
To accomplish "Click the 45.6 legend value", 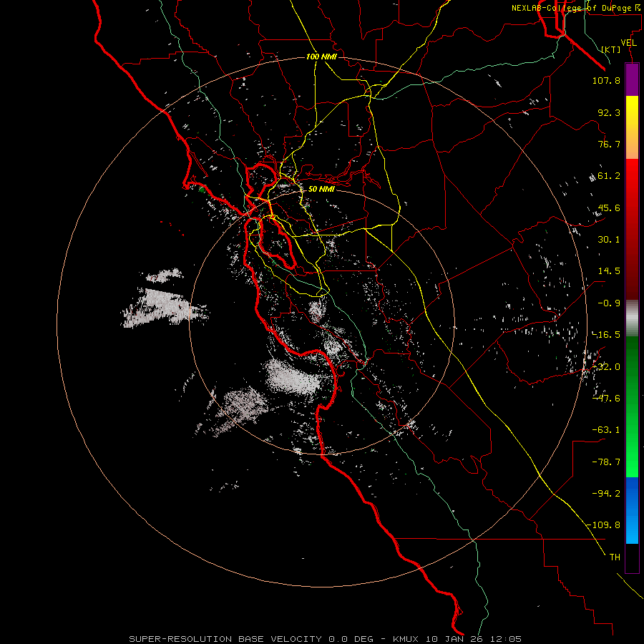I will [x=609, y=208].
